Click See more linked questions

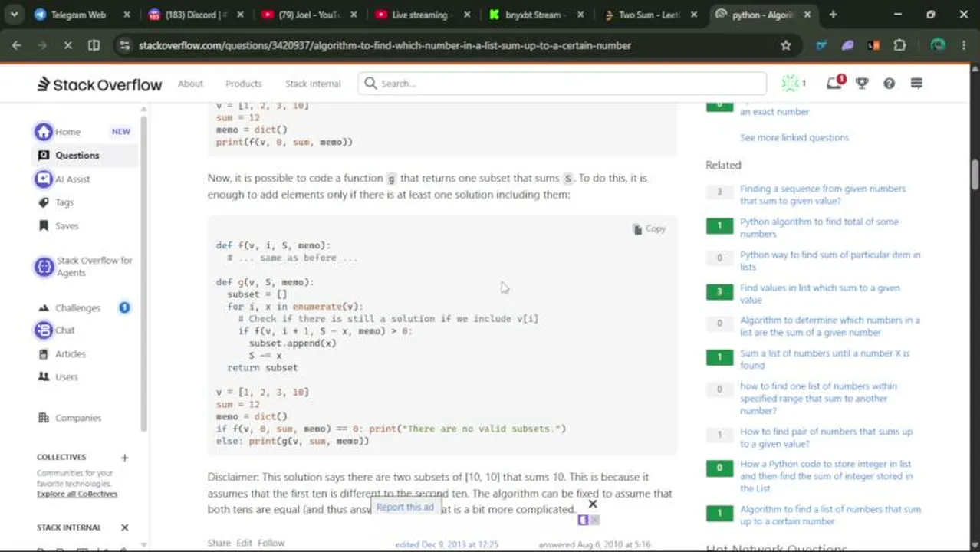point(794,138)
